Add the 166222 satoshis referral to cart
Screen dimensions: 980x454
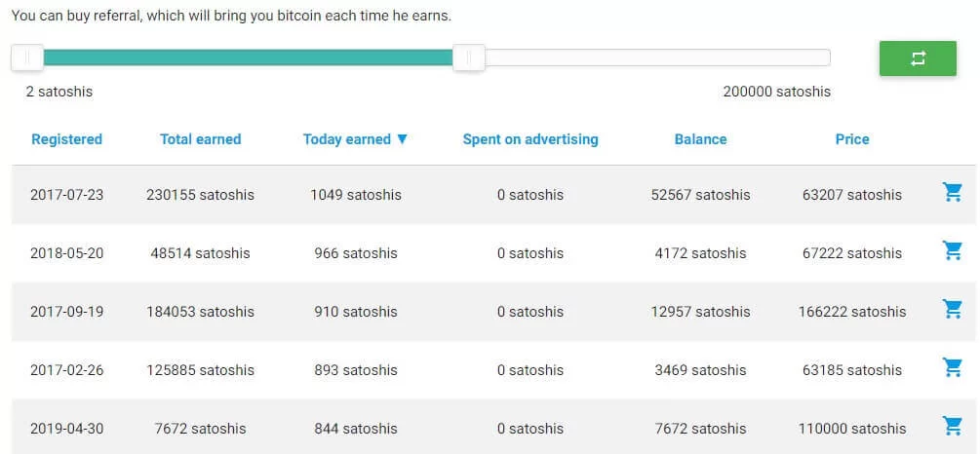click(x=952, y=309)
